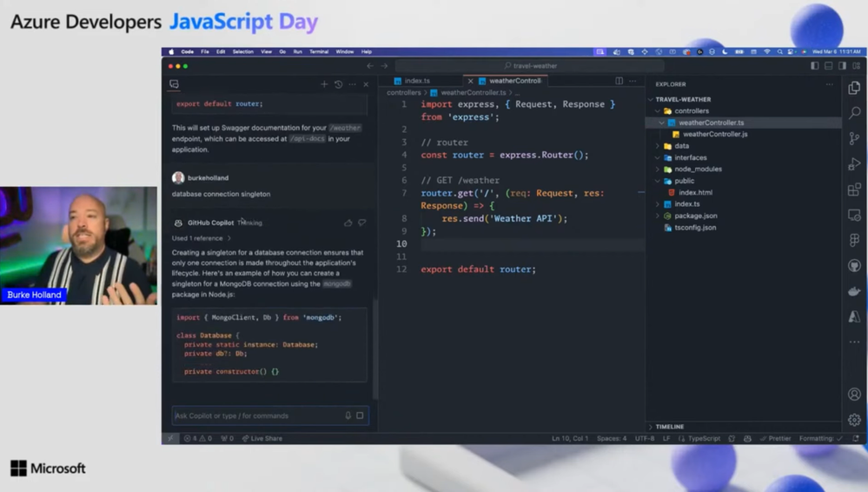Open the Run and Debug view

point(854,164)
